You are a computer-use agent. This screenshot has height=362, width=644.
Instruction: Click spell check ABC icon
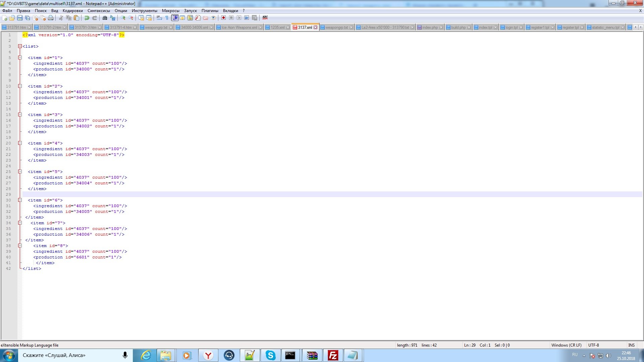click(265, 18)
